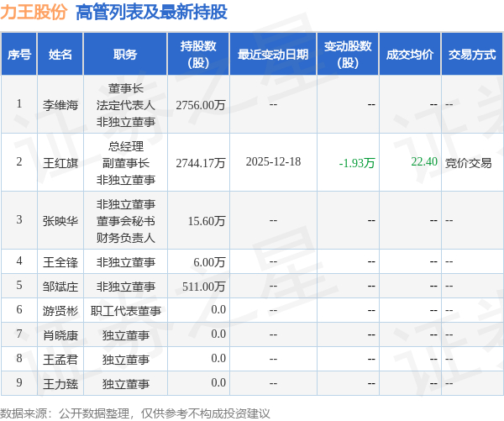Image resolution: width=504 pixels, height=421 pixels.
Task: Click 游贤彬's shareholding value 0.0
Action: point(218,310)
